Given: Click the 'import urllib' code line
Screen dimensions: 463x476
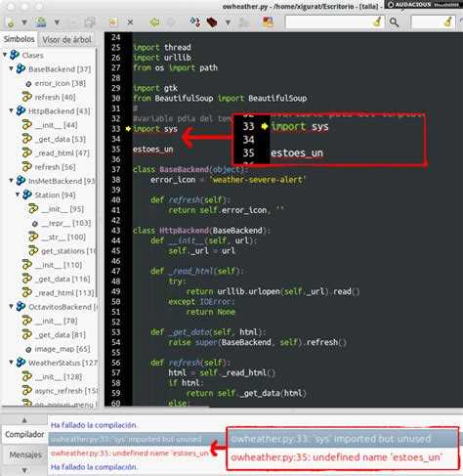Looking at the screenshot, I should pyautogui.click(x=162, y=58).
